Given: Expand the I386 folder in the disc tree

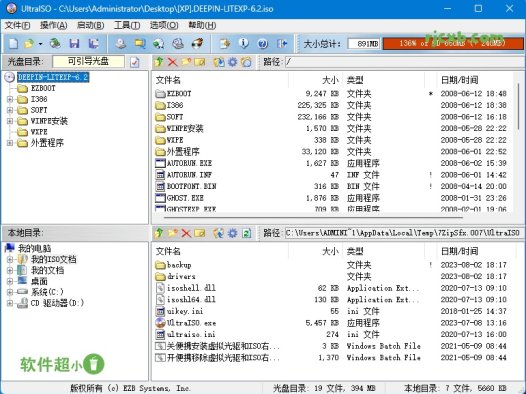Looking at the screenshot, I should coord(10,99).
